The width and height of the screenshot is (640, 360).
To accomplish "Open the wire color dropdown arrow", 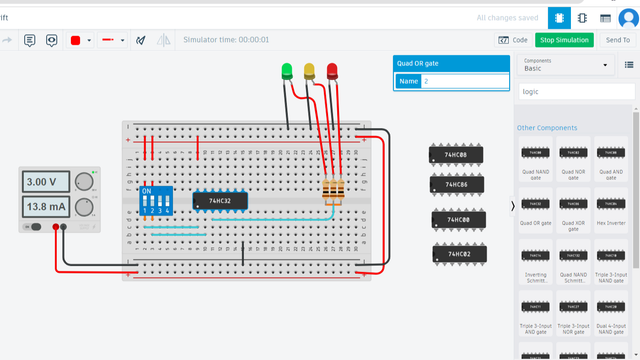I will 89,40.
